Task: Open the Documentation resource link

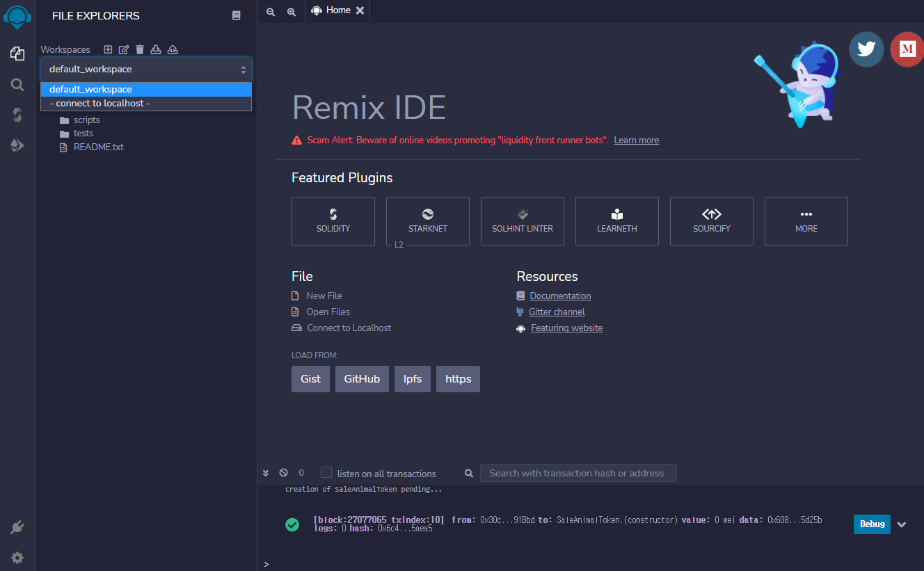Action: tap(560, 296)
